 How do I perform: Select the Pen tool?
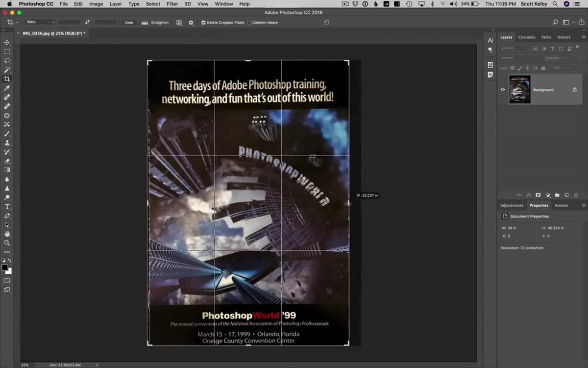(7, 216)
